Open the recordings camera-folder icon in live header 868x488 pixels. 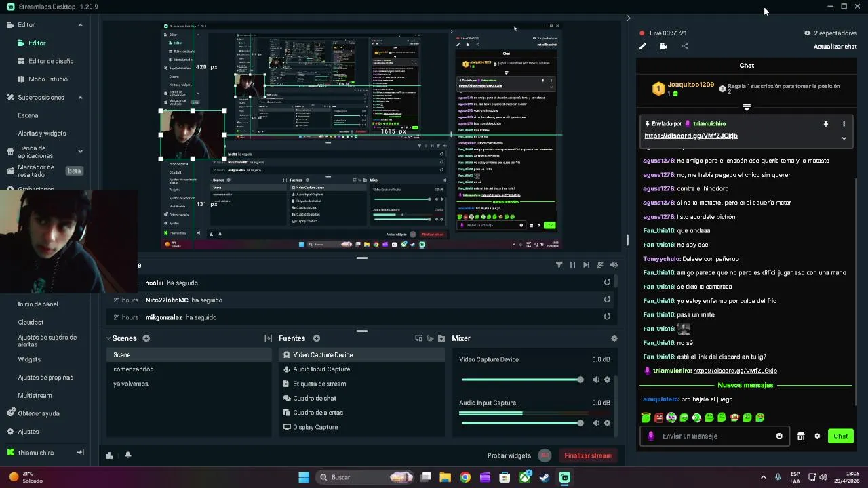[663, 46]
